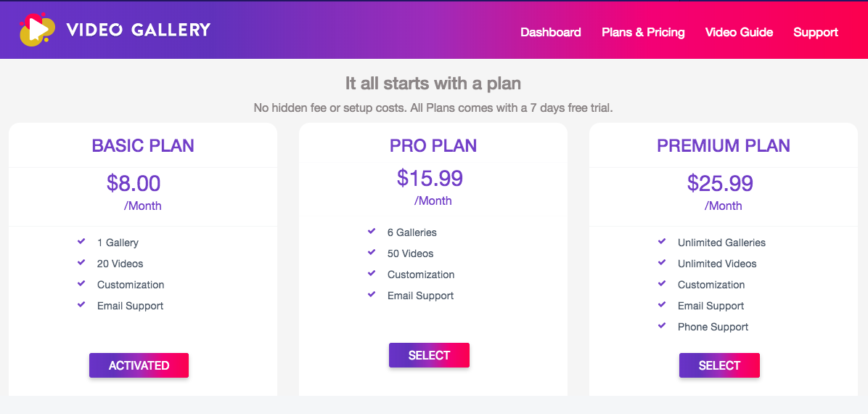Image resolution: width=868 pixels, height=414 pixels.
Task: Click checkmark beside Unlimited Videos
Action: click(661, 263)
